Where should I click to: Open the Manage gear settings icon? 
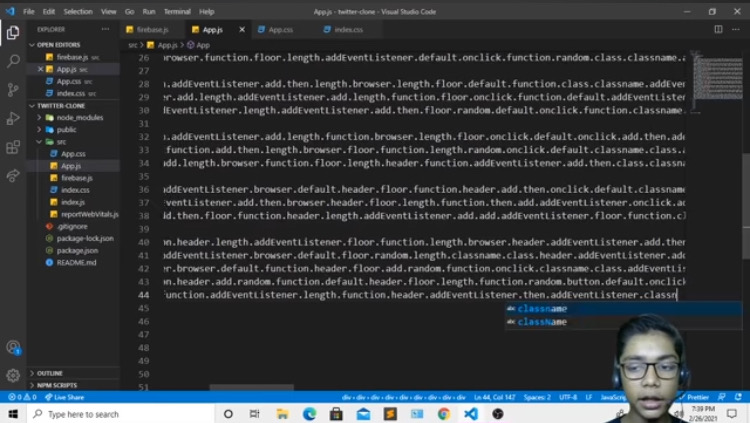pyautogui.click(x=13, y=375)
